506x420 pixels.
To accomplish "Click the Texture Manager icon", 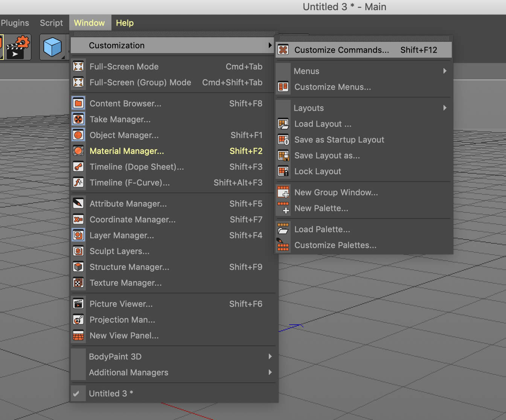I will 78,283.
